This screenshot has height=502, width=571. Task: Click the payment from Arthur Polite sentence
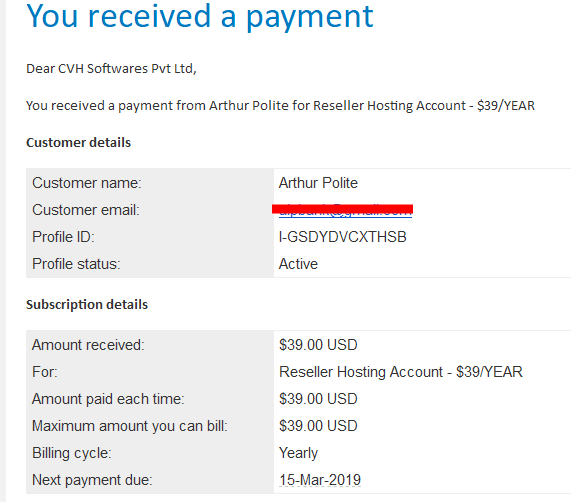point(280,106)
